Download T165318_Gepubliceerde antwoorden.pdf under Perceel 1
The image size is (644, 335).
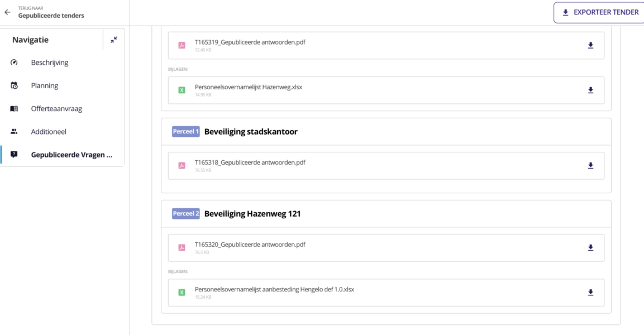point(590,165)
